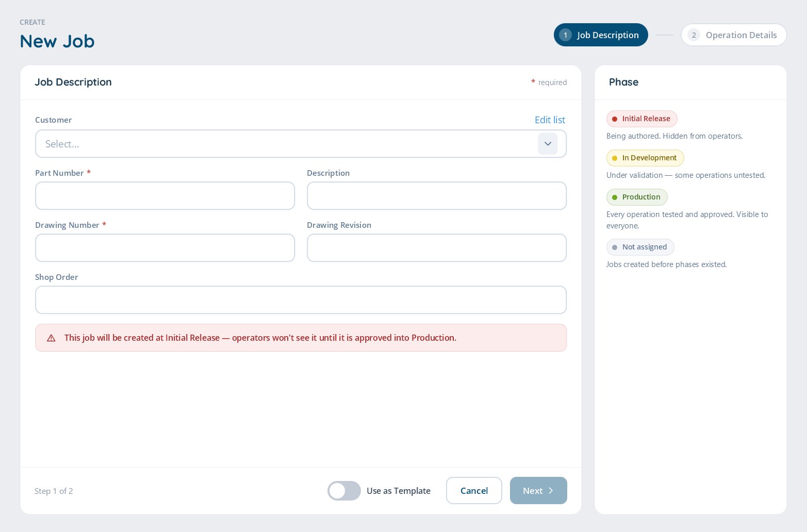Viewport: 807px width, 532px height.
Task: Click the 'New Job' page title
Action: tap(57, 41)
